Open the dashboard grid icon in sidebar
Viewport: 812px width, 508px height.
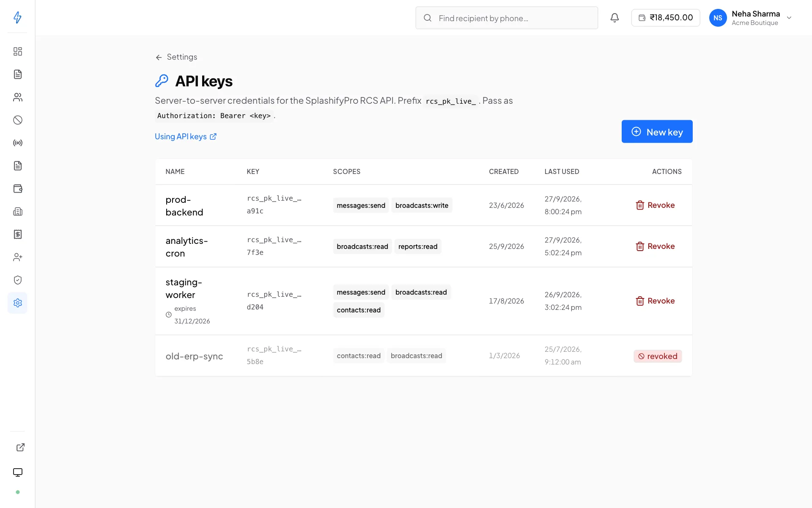coord(17,51)
